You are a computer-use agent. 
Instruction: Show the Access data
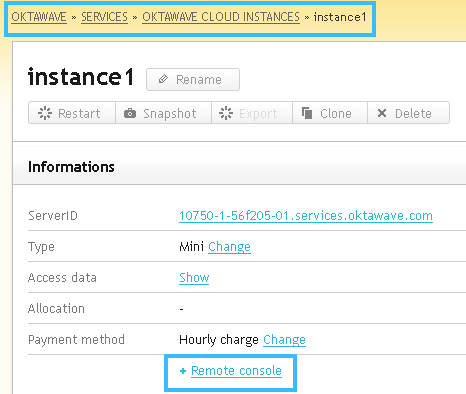tap(194, 278)
